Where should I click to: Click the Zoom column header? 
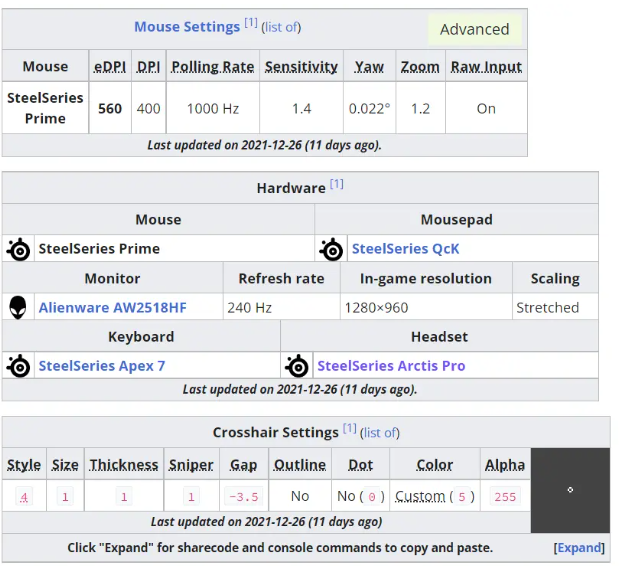pyautogui.click(x=420, y=67)
